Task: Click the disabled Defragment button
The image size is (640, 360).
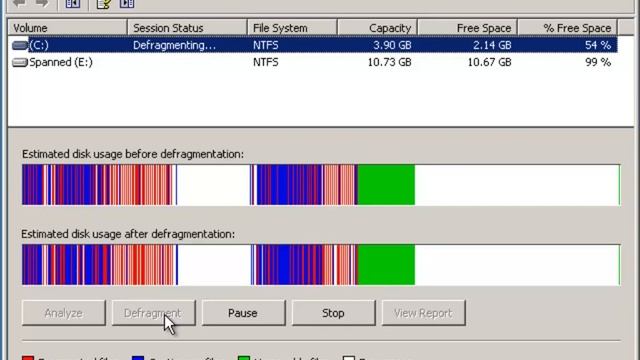Action: point(153,313)
